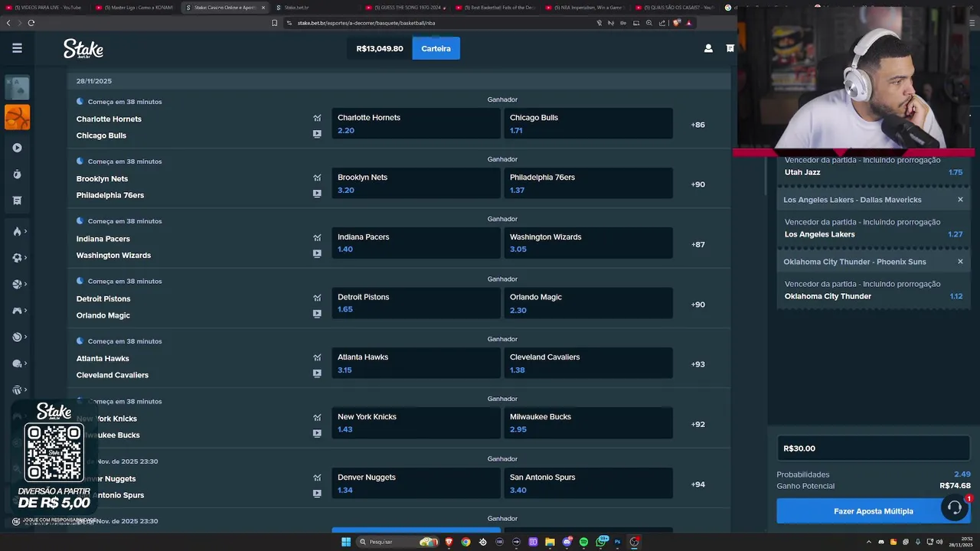Image resolution: width=980 pixels, height=551 pixels.
Task: Bet on Philadelphia 76ers at 1.37
Action: 588,184
